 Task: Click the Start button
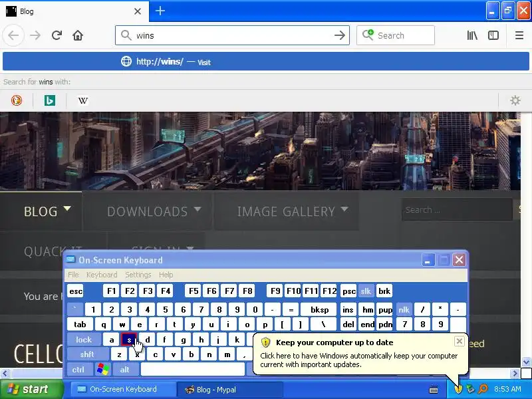(31, 389)
